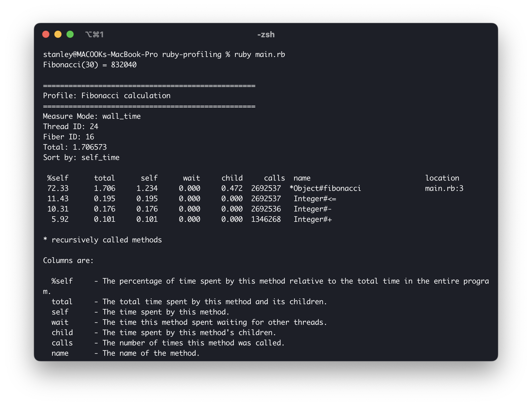Click the *Object#fibonacci method name

[x=325, y=188]
